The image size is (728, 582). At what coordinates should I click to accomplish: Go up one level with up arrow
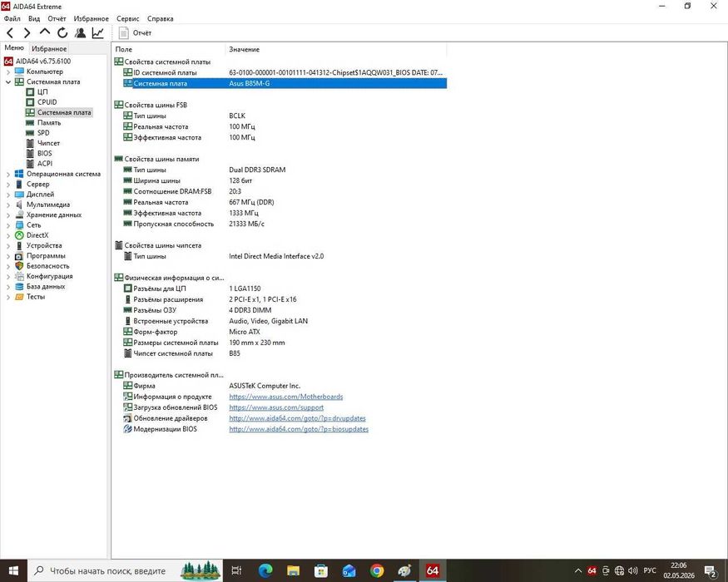point(45,32)
